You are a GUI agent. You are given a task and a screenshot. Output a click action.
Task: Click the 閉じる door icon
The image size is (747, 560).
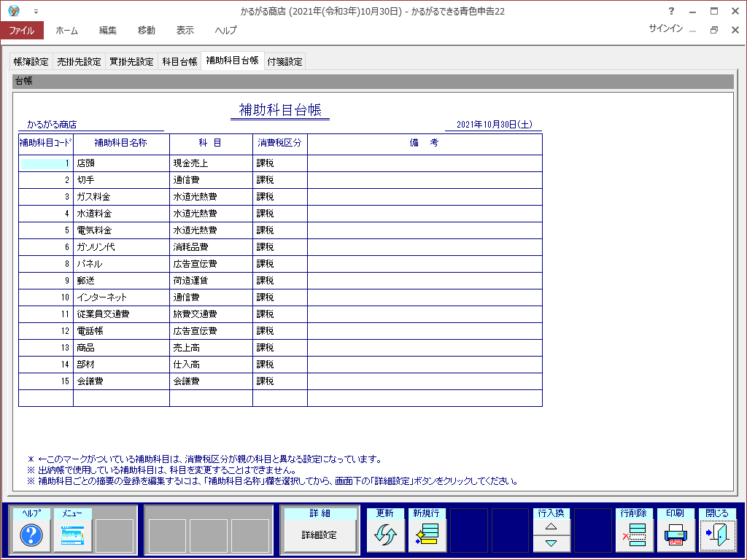[x=717, y=534]
